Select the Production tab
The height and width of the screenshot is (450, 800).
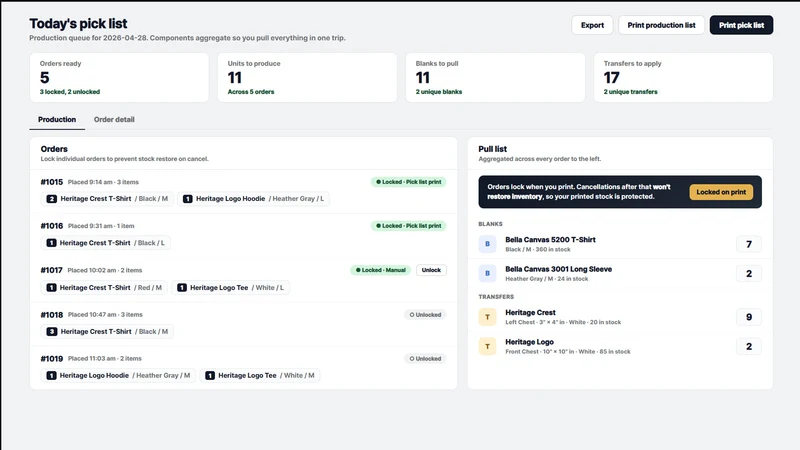click(x=57, y=119)
